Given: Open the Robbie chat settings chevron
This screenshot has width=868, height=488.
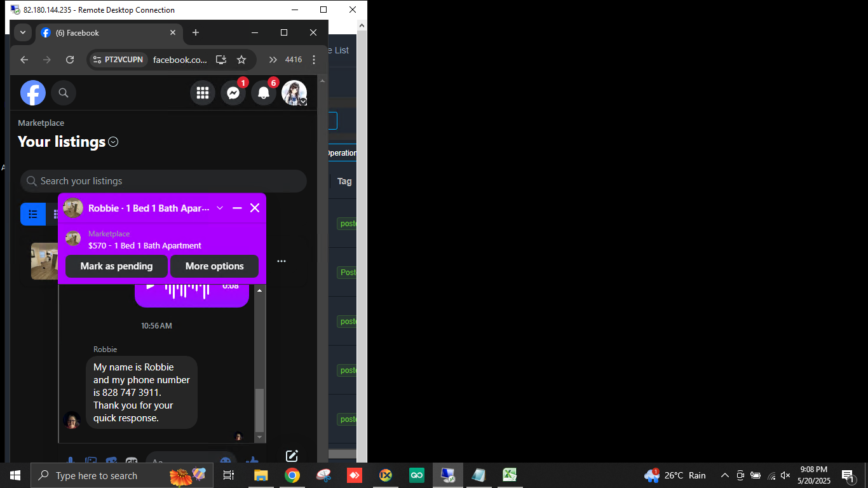Looking at the screenshot, I should tap(220, 208).
